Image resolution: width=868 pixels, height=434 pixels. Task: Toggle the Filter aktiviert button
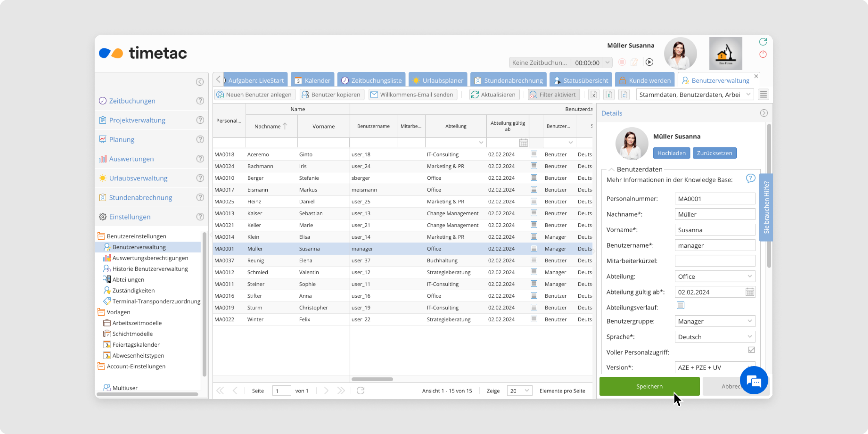tap(553, 95)
